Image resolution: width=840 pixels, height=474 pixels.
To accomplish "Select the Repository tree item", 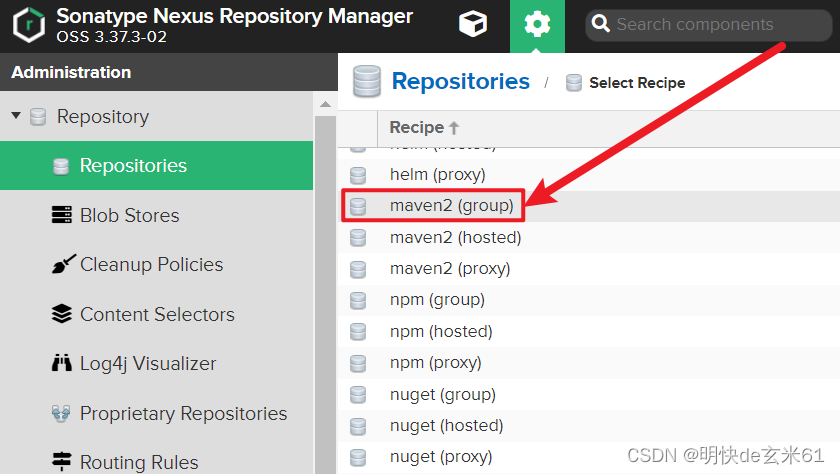I will pyautogui.click(x=103, y=116).
